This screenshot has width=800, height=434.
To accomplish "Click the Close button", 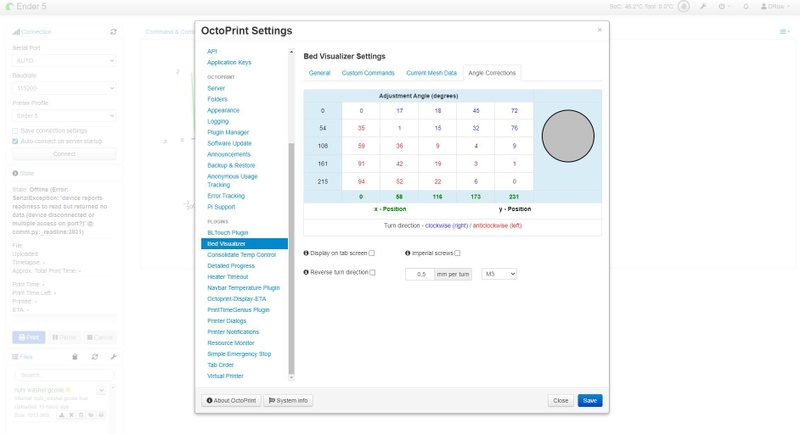I will (x=561, y=400).
